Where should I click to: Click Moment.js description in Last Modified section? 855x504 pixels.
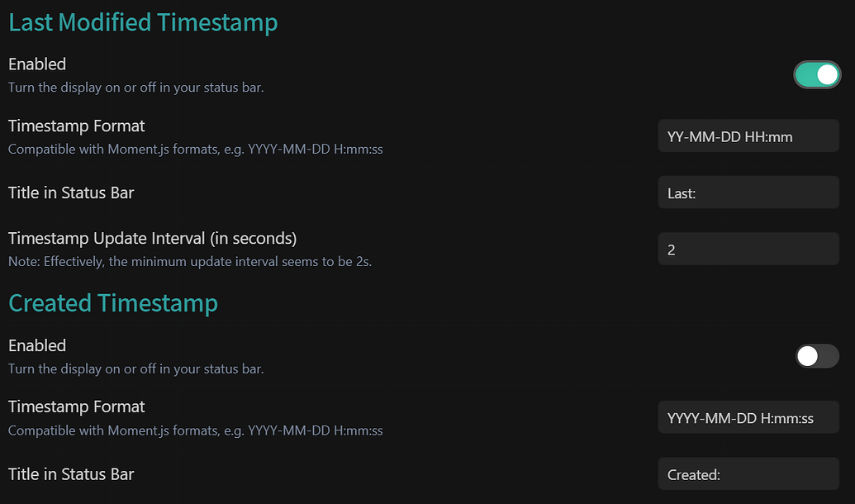[195, 150]
